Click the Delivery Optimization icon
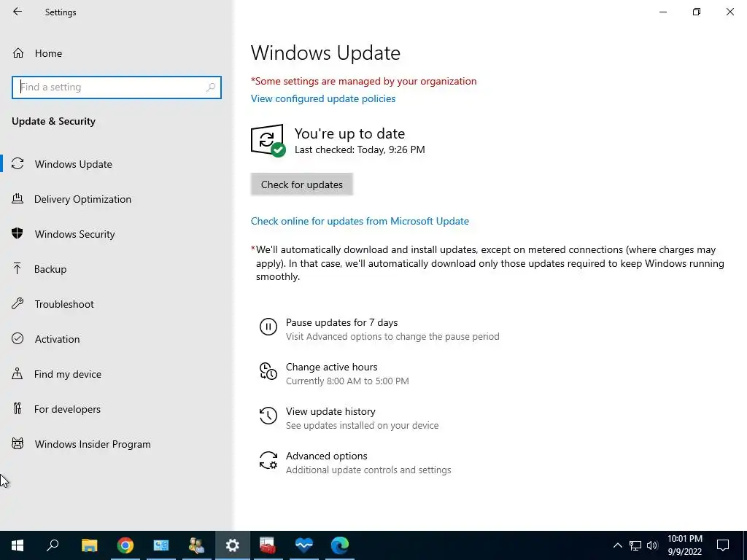Screen dimensions: 747x560 (18, 198)
